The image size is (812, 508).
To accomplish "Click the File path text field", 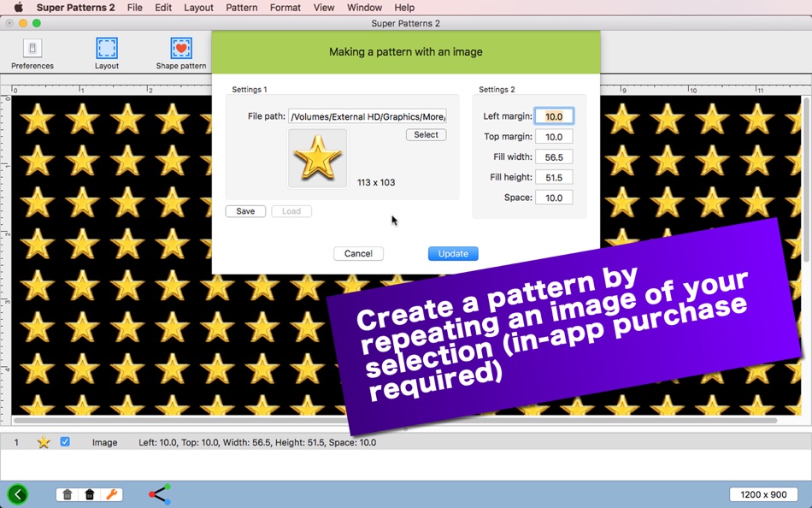I will click(x=368, y=116).
